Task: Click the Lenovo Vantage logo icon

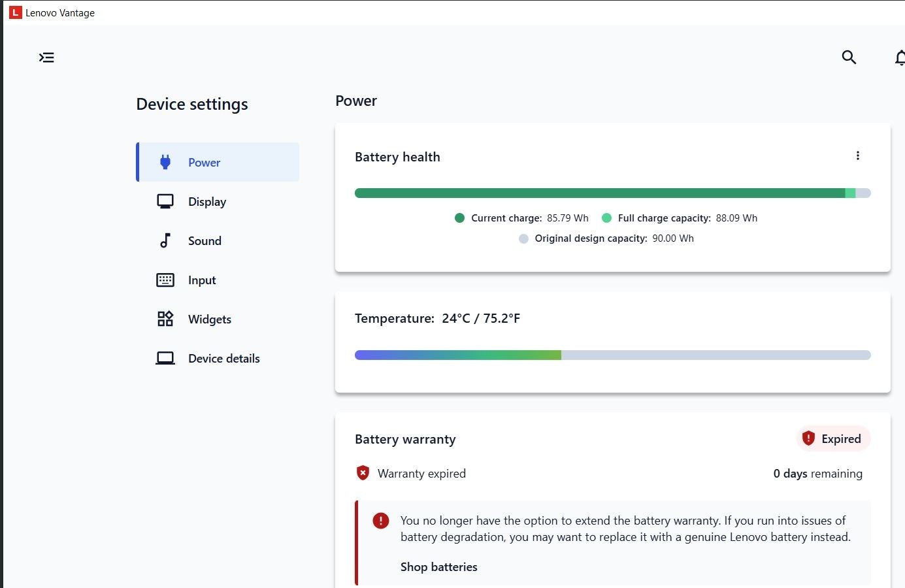Action: 15,12
